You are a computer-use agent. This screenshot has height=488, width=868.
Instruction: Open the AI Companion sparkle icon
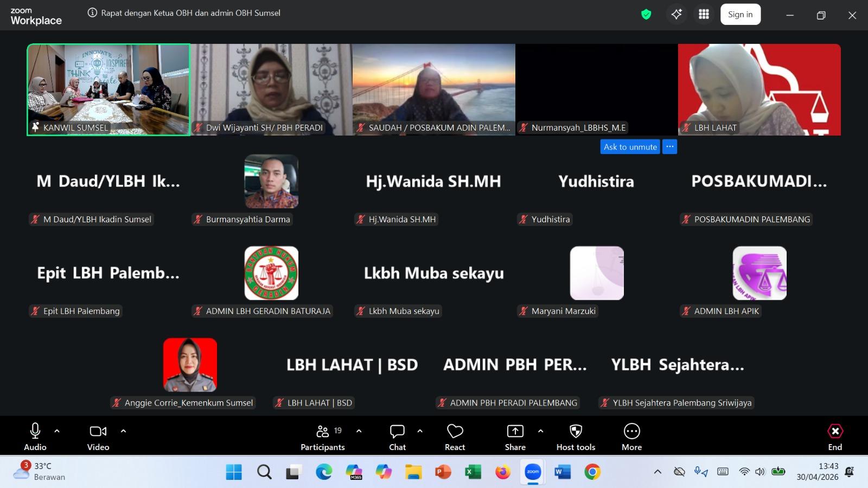(676, 15)
